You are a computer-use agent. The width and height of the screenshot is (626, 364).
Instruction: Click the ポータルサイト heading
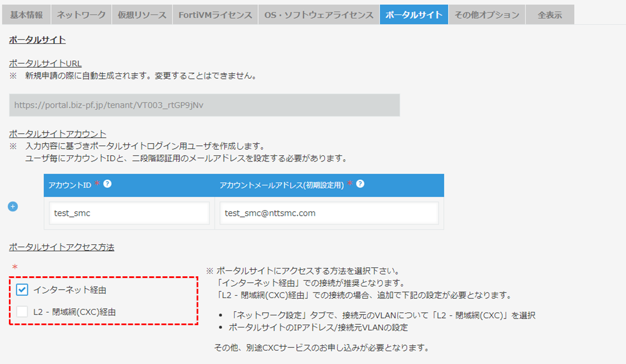pos(37,40)
